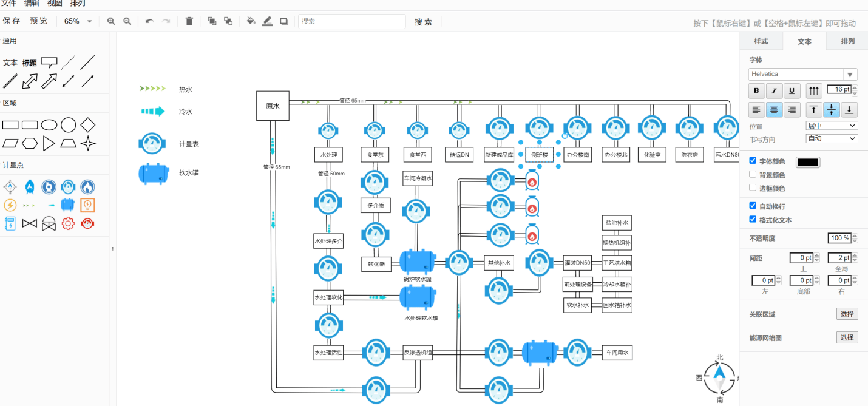868x406 pixels.
Task: Pick the speech bubble callout shape
Action: pyautogui.click(x=49, y=62)
